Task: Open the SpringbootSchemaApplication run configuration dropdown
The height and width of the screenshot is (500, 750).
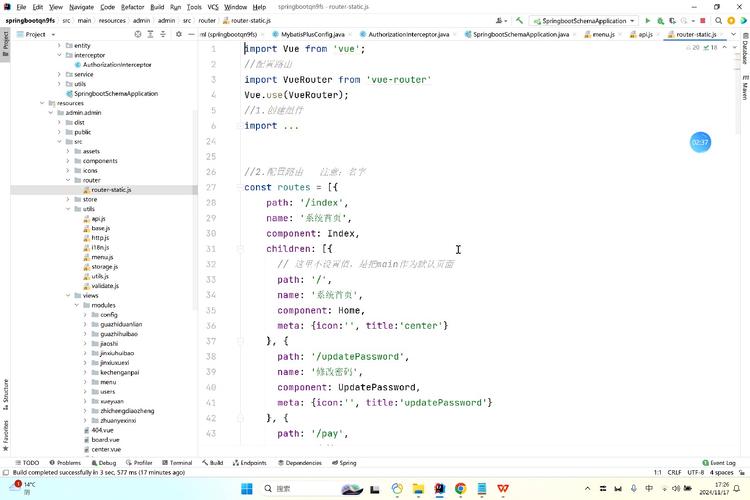Action: 584,20
